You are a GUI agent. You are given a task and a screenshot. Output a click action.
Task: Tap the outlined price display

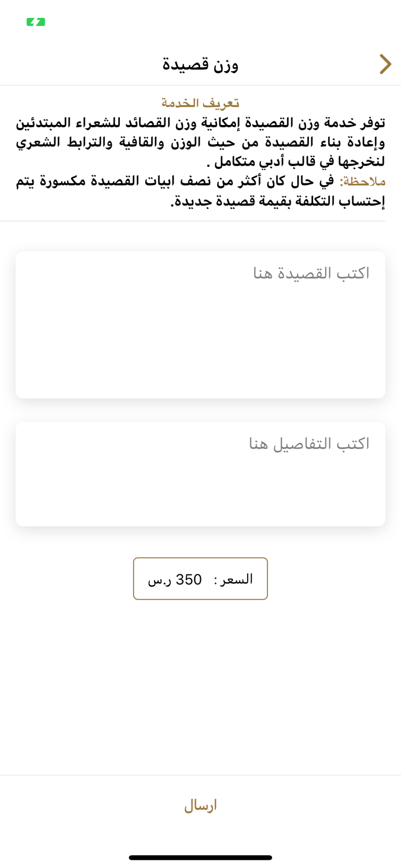coord(200,578)
